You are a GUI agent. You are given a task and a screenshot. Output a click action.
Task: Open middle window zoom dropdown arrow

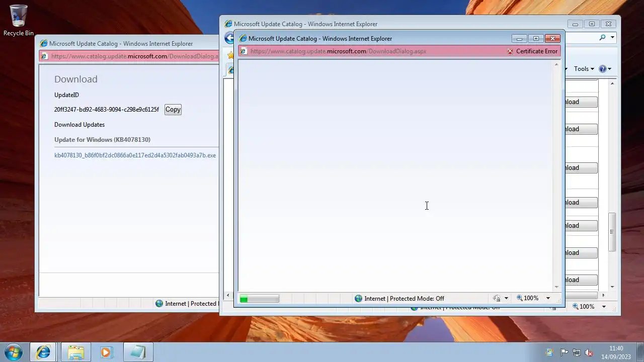pyautogui.click(x=604, y=307)
